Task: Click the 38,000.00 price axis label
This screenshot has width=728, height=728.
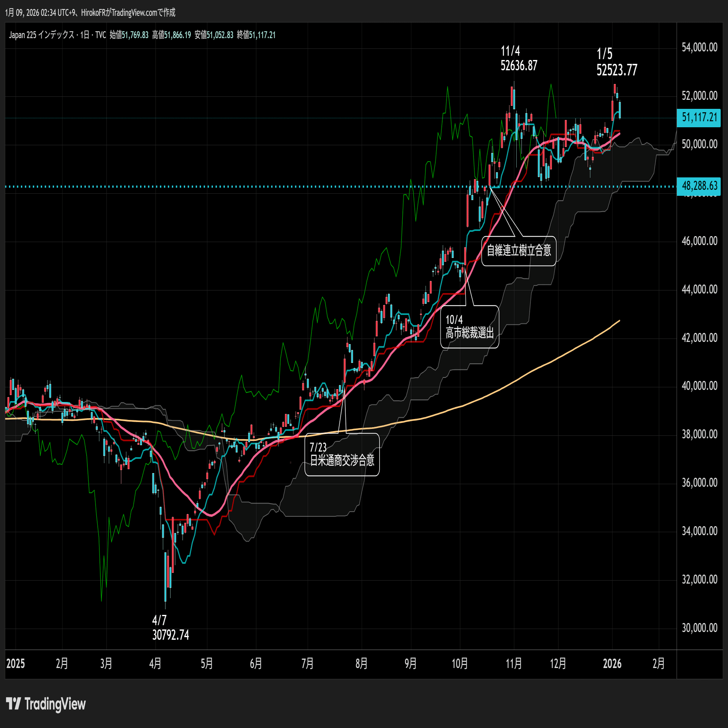Action: point(699,434)
